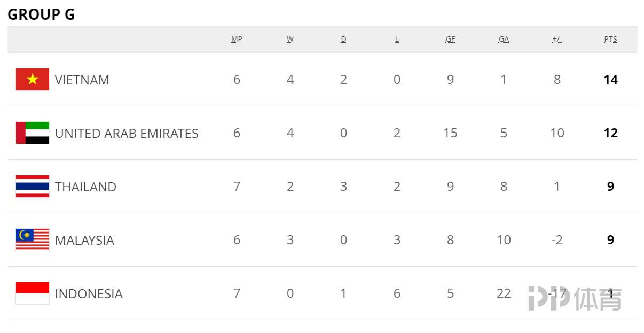Click the PP sports watermark logo
The image size is (644, 333).
tap(575, 299)
